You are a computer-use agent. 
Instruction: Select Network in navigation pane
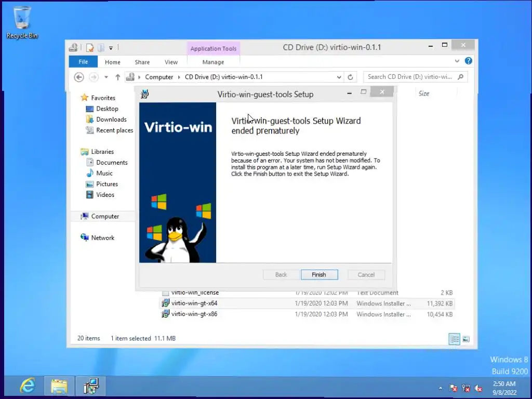(103, 238)
